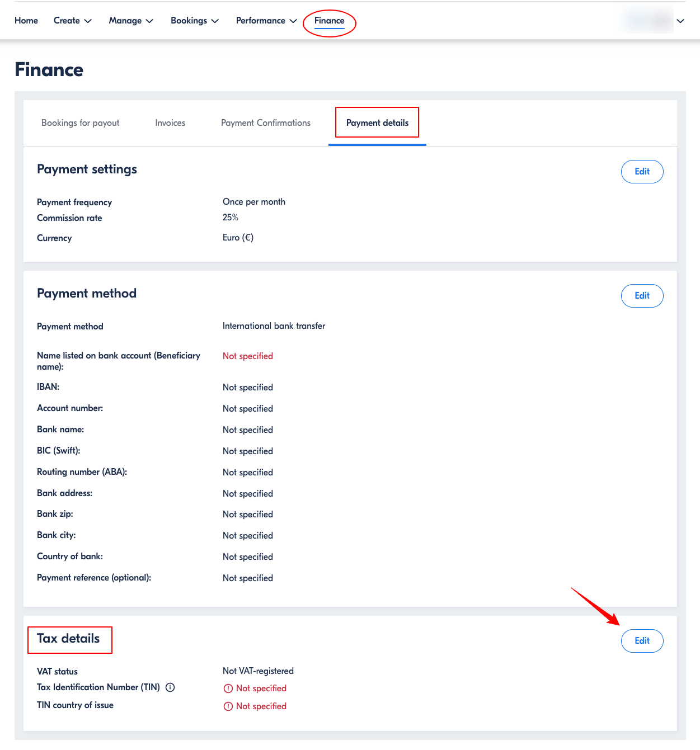Open the Invoices tab

(170, 123)
